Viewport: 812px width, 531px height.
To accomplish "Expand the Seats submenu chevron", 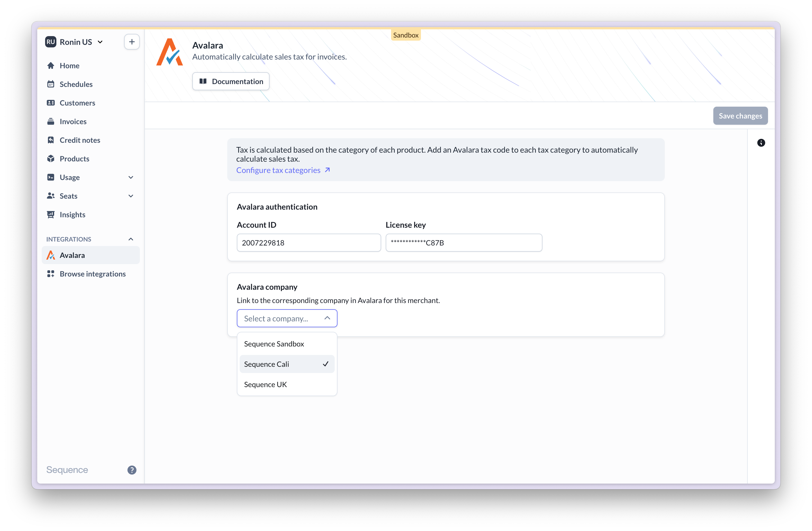I will (x=131, y=196).
